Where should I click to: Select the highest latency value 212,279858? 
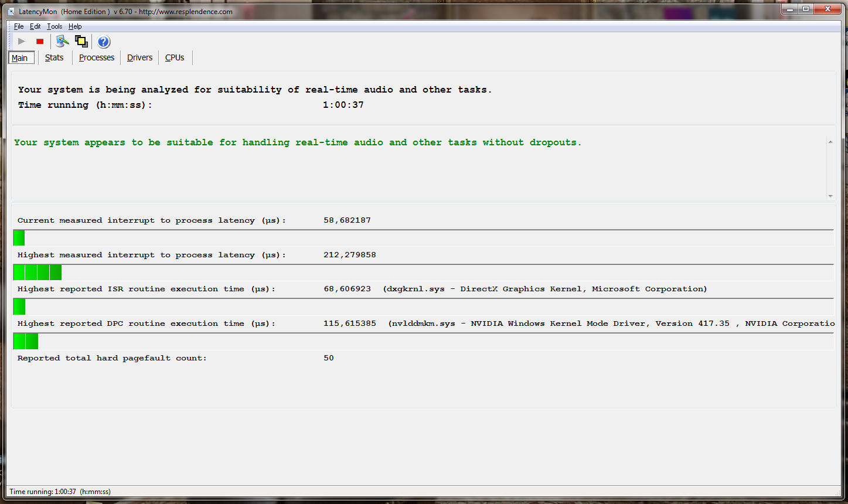pyautogui.click(x=350, y=255)
